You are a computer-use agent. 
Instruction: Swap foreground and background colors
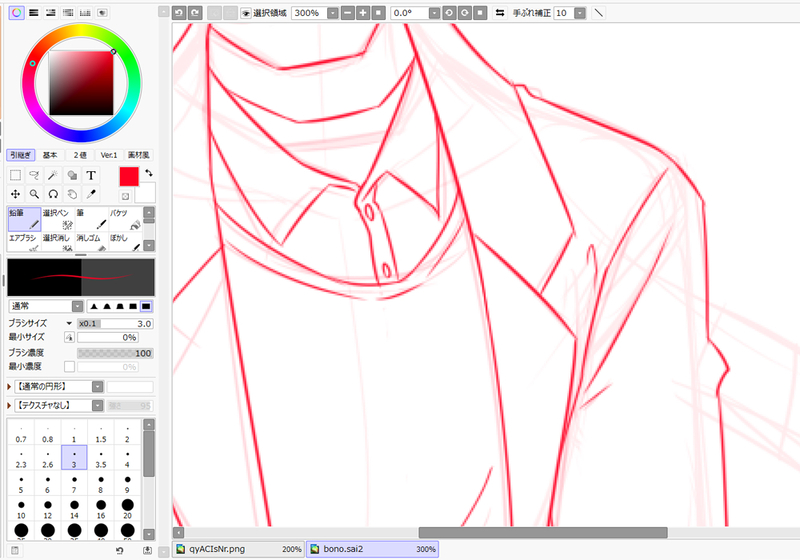148,173
